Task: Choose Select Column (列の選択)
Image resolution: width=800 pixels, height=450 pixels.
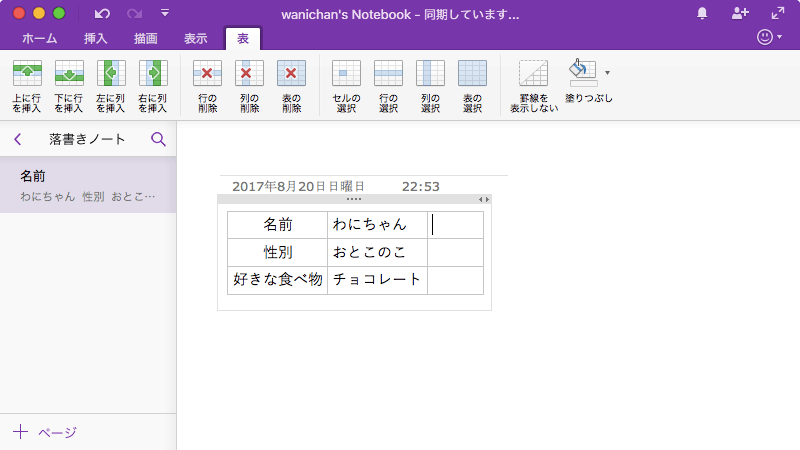Action: point(430,86)
